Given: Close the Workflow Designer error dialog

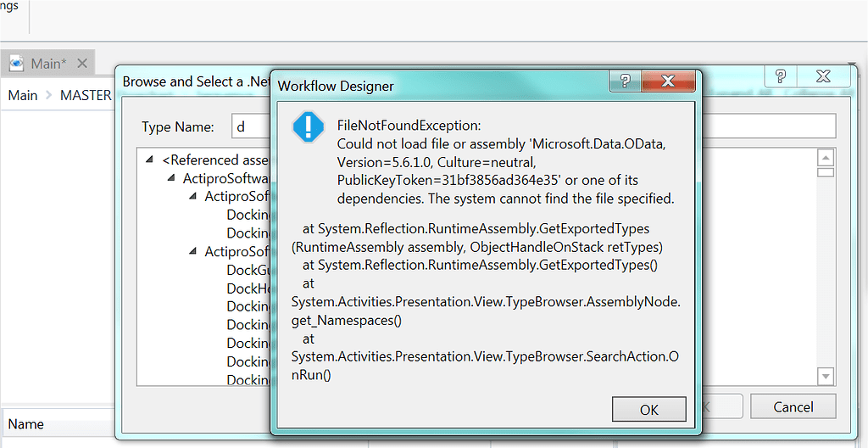Looking at the screenshot, I should (x=668, y=81).
